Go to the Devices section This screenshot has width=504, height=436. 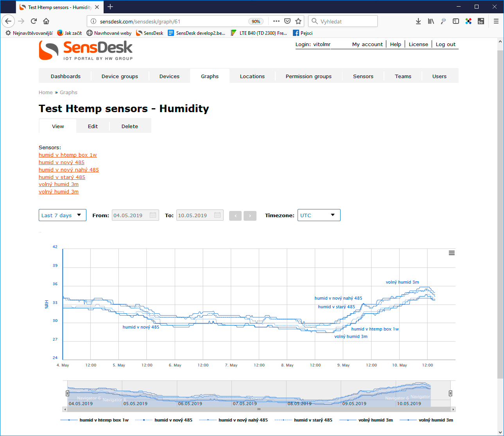(x=169, y=76)
